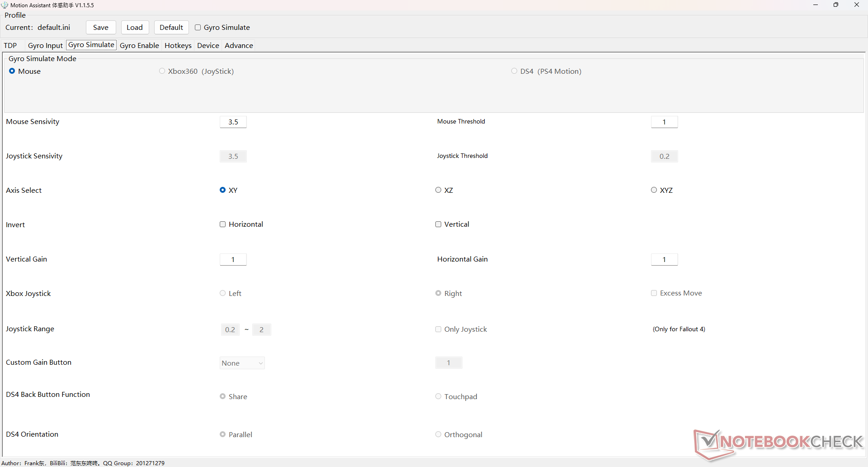The width and height of the screenshot is (868, 467).
Task: Choose the XYZ axis option
Action: [654, 190]
